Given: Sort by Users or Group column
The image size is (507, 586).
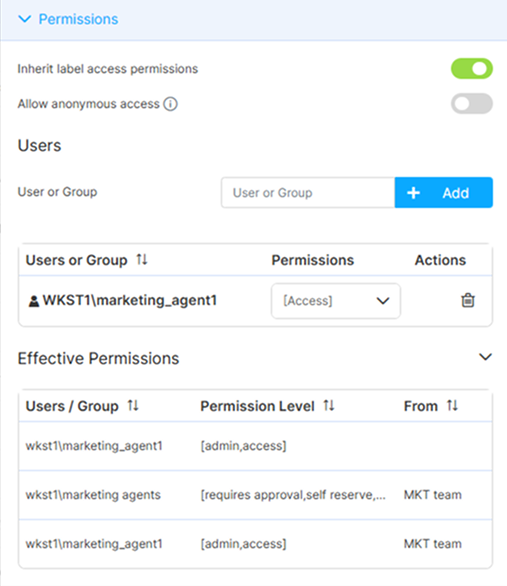Looking at the screenshot, I should tap(142, 259).
